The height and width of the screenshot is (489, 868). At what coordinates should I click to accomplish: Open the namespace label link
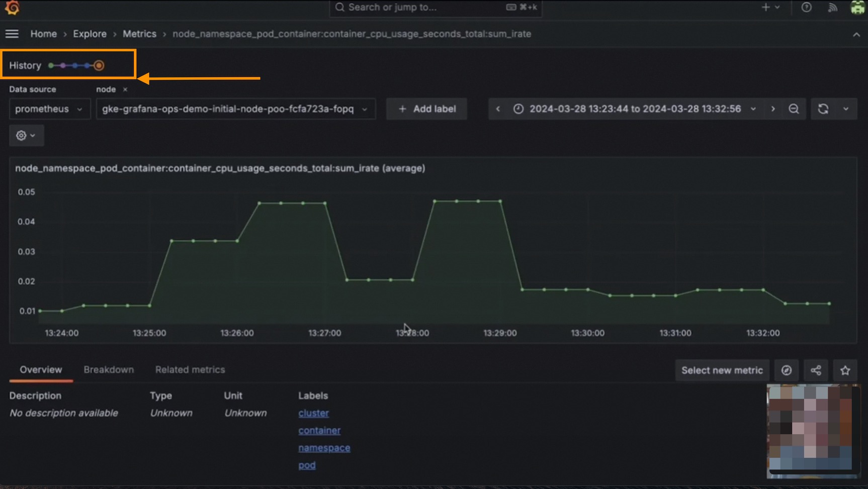324,448
